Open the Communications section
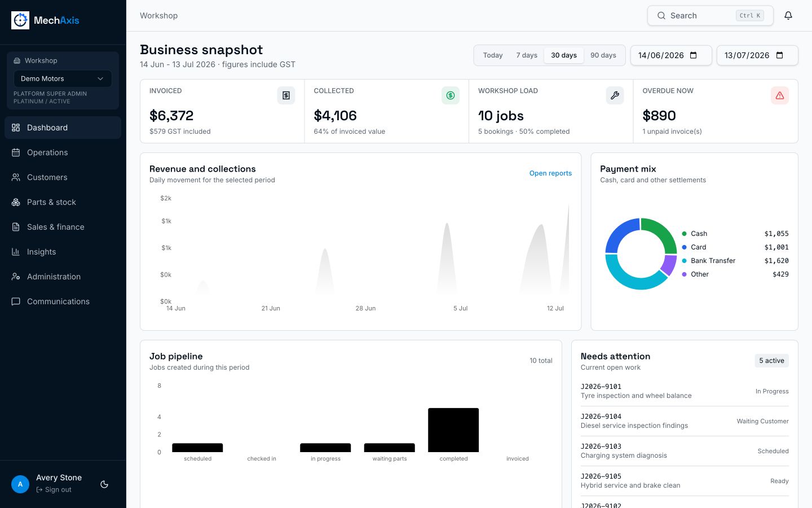812x508 pixels. tap(63, 301)
